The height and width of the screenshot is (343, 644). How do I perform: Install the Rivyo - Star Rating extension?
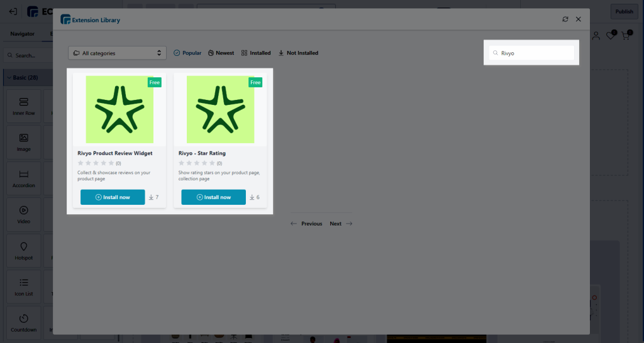coord(214,197)
